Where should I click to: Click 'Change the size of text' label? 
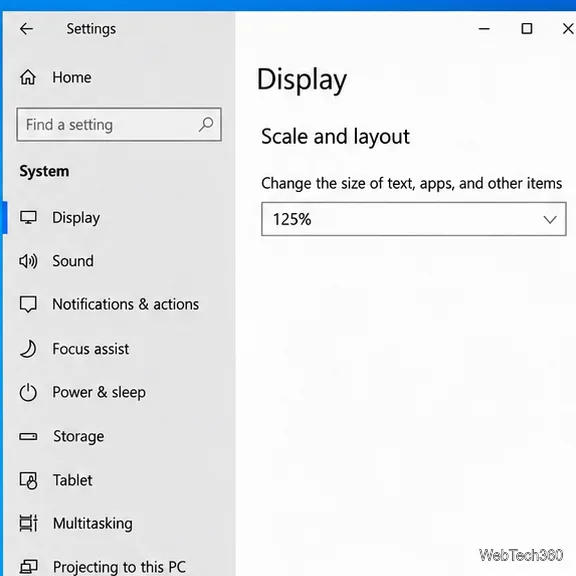[x=411, y=184]
